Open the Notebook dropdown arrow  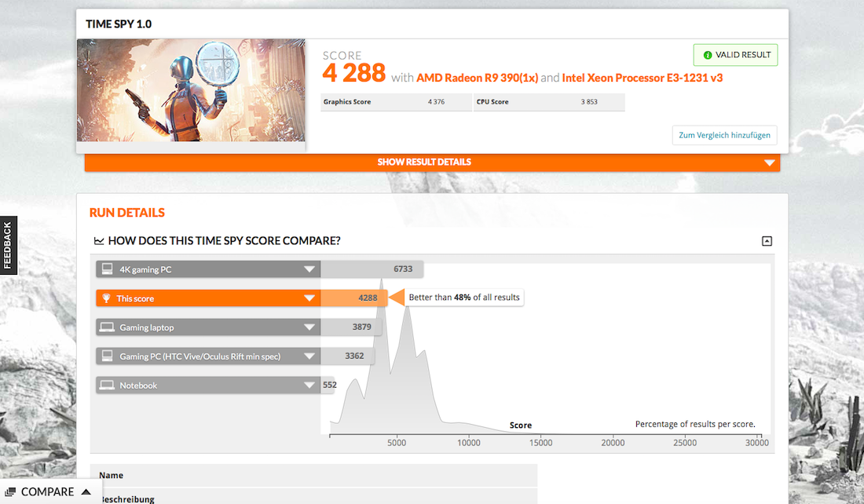coord(309,385)
